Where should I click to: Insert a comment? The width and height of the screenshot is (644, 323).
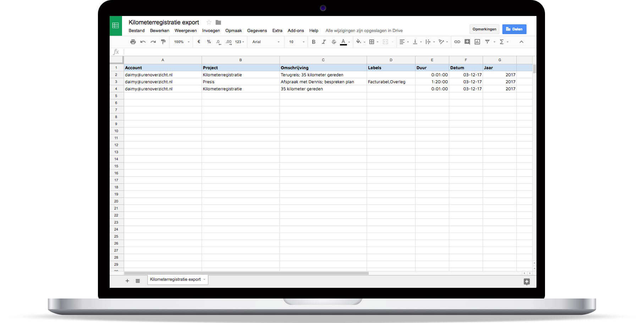tap(467, 42)
